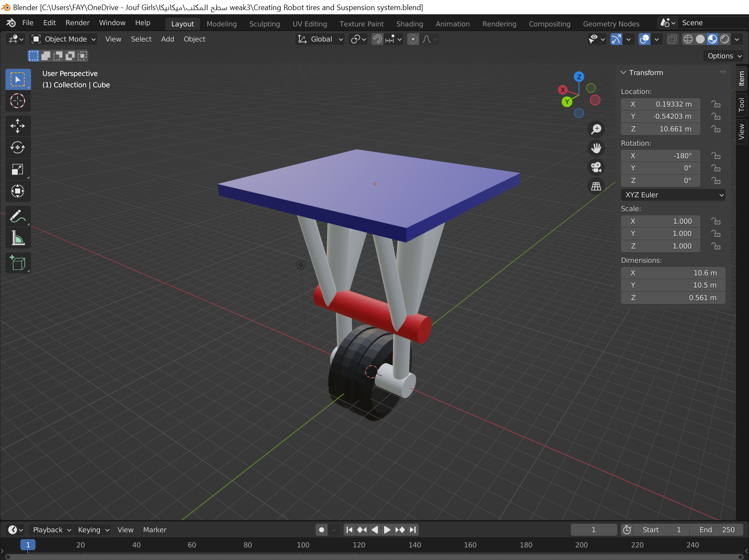
Task: Expand the Options dropdown
Action: click(x=724, y=56)
